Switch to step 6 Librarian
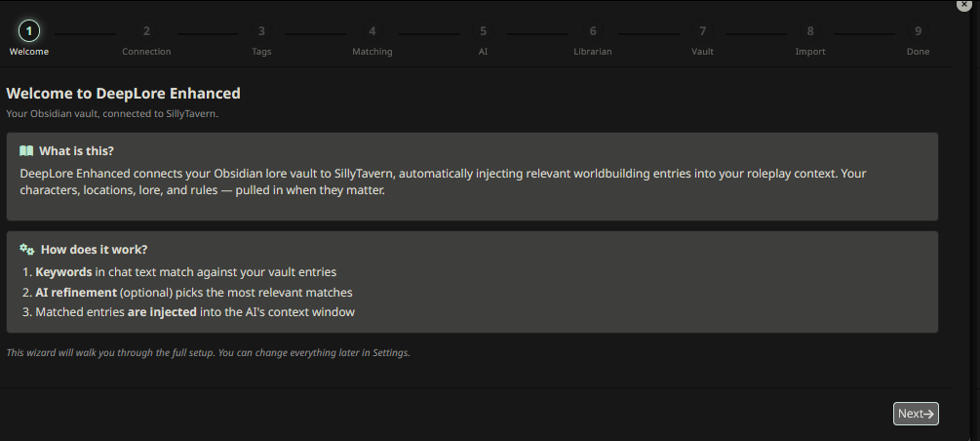The width and height of the screenshot is (980, 441). coord(593,31)
